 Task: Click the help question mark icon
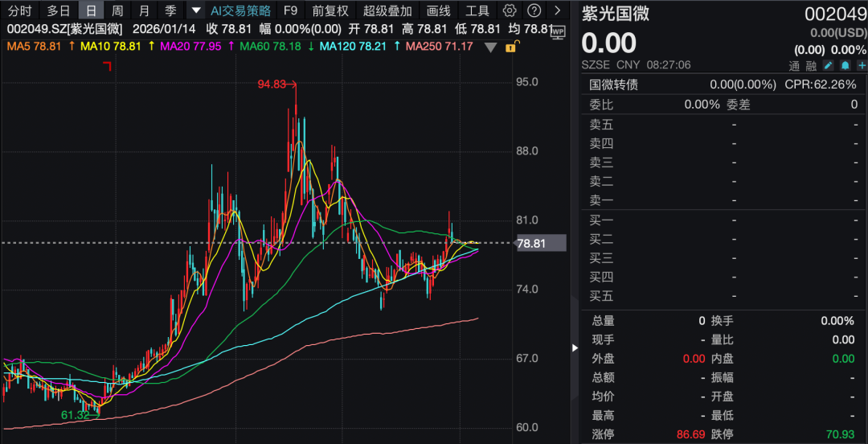[x=534, y=10]
